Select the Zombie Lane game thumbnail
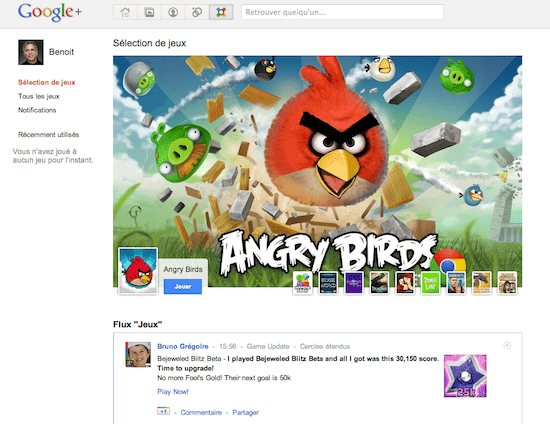550x424 pixels. (430, 283)
